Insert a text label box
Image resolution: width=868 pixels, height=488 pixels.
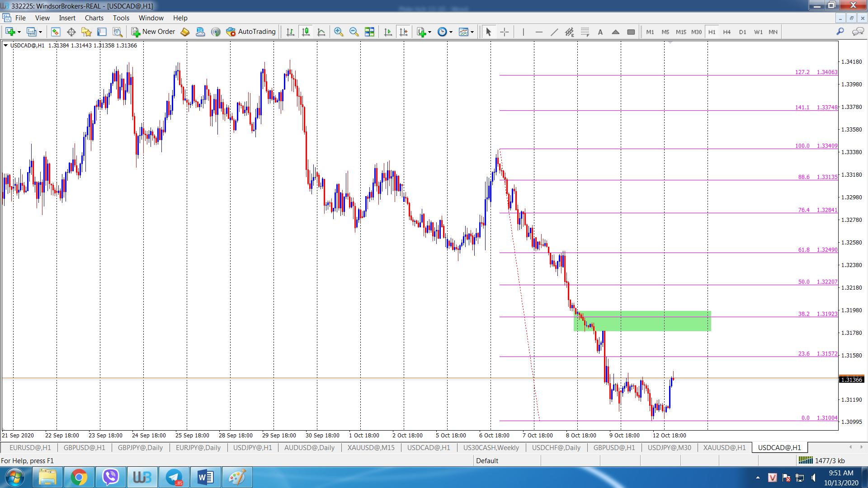631,32
